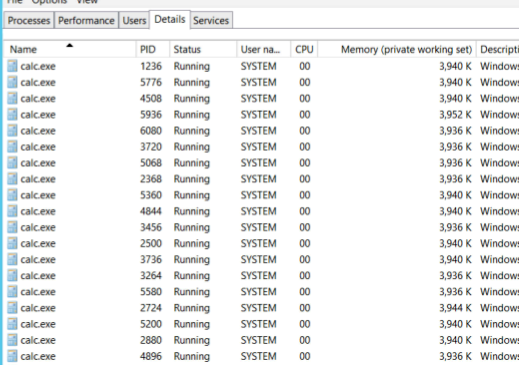Select the process row with PID 4508
Image resolution: width=519 pixels, height=365 pixels.
tap(261, 98)
